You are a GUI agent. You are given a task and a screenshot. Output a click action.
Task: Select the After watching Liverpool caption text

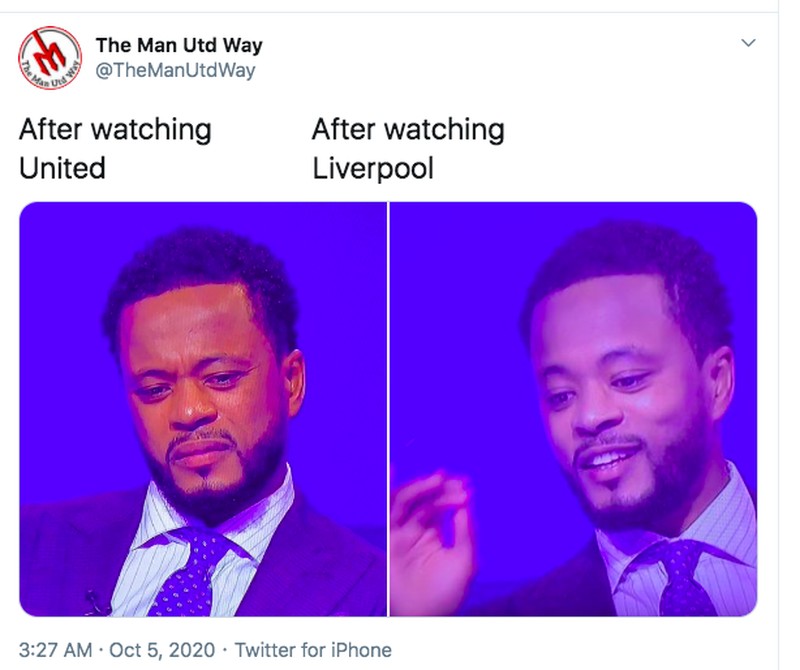point(408,145)
